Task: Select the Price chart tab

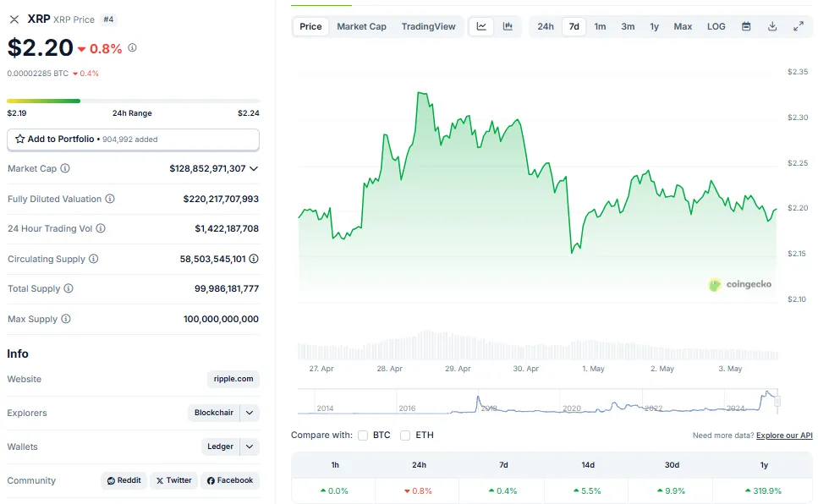Action: (x=310, y=26)
